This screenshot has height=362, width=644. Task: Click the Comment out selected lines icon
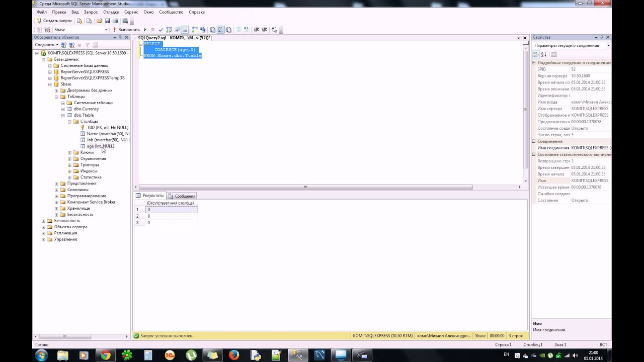pos(238,30)
